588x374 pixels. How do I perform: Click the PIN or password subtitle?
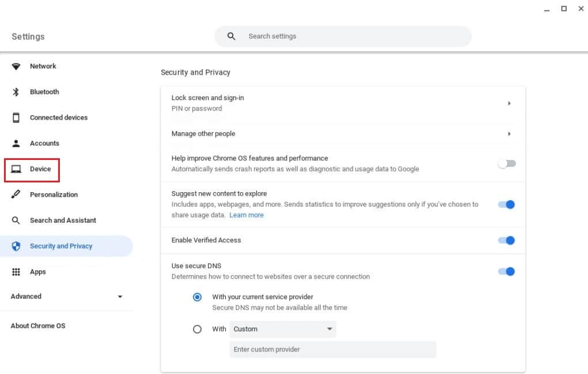[x=197, y=109]
